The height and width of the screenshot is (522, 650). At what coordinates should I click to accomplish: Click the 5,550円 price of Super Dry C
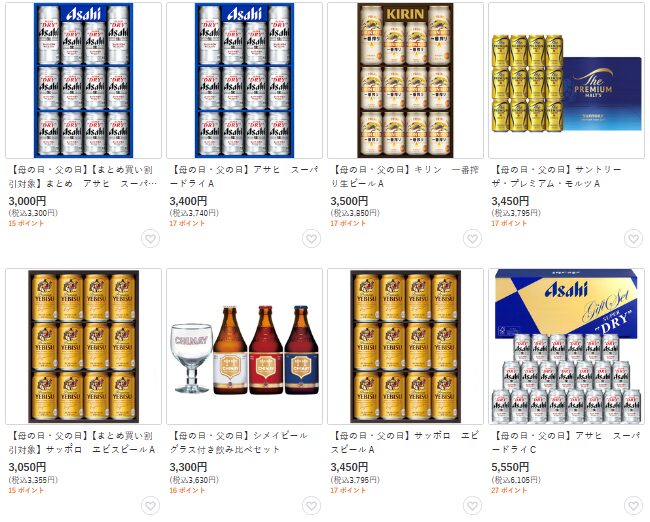510,467
